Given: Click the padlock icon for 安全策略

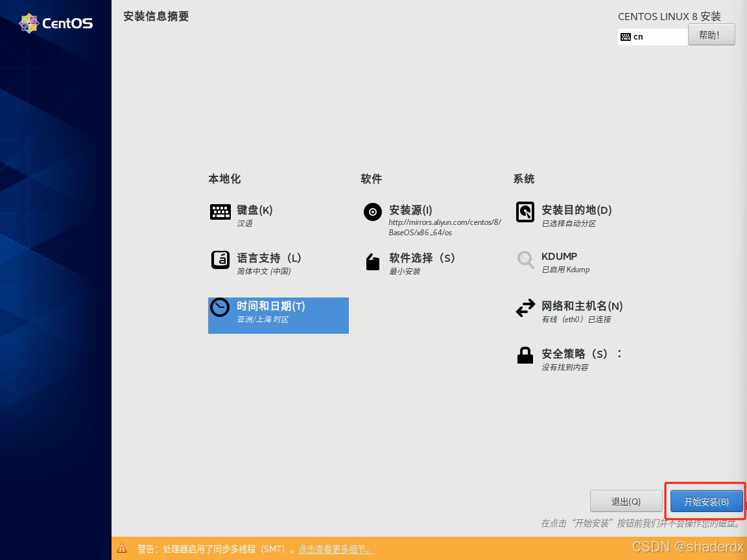Looking at the screenshot, I should (525, 355).
